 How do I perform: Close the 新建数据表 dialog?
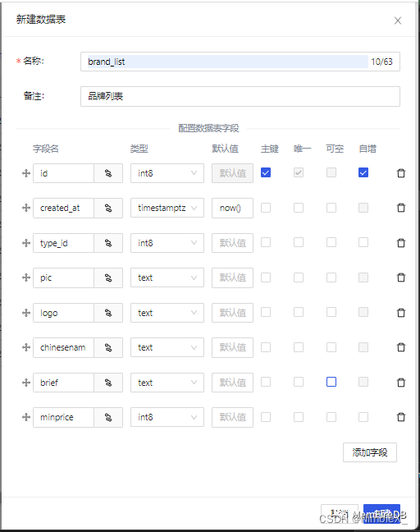click(x=398, y=21)
